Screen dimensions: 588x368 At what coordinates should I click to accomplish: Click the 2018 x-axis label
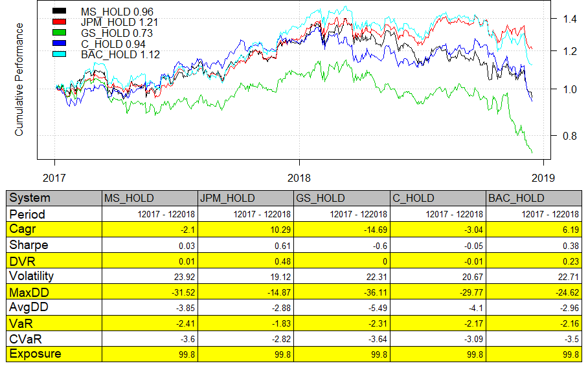click(299, 178)
